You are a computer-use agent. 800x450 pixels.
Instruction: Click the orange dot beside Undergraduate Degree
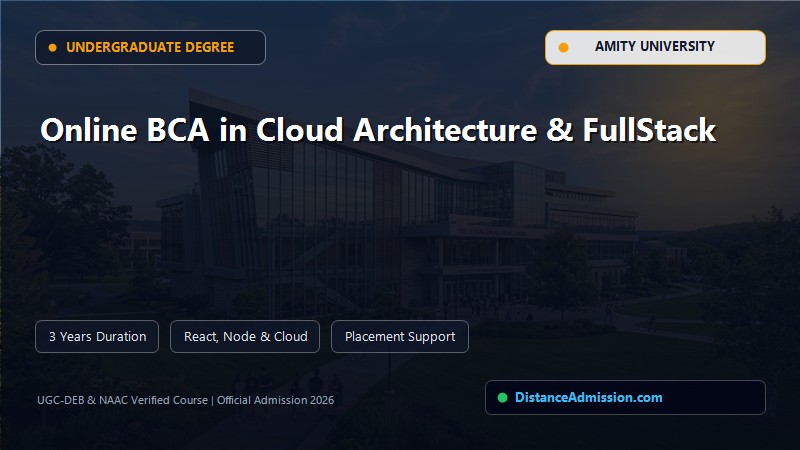(x=53, y=47)
